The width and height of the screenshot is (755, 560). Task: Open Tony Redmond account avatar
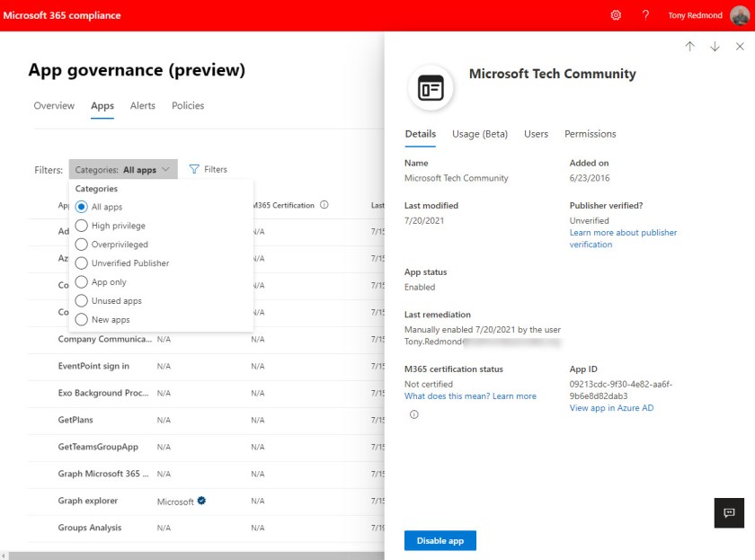click(739, 15)
